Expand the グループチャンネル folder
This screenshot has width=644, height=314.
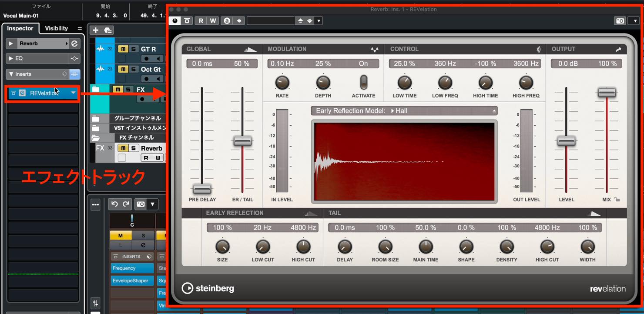[96, 118]
